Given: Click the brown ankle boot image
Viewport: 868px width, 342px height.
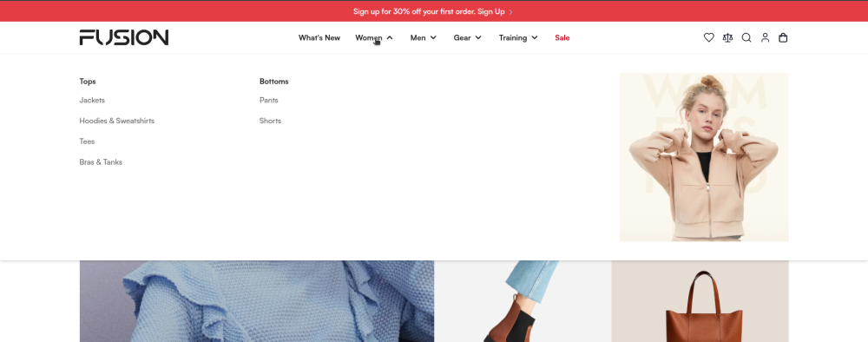Looking at the screenshot, I should pos(523,301).
